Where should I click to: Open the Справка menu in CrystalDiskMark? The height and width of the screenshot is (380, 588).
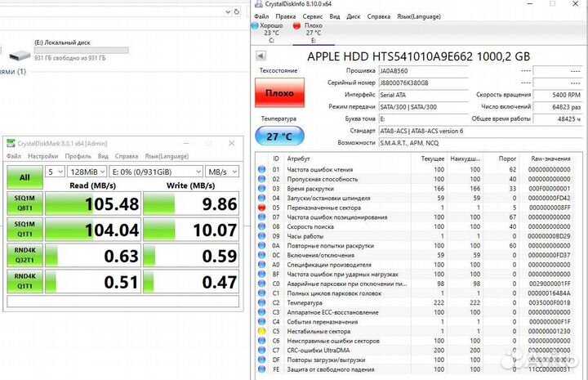127,156
